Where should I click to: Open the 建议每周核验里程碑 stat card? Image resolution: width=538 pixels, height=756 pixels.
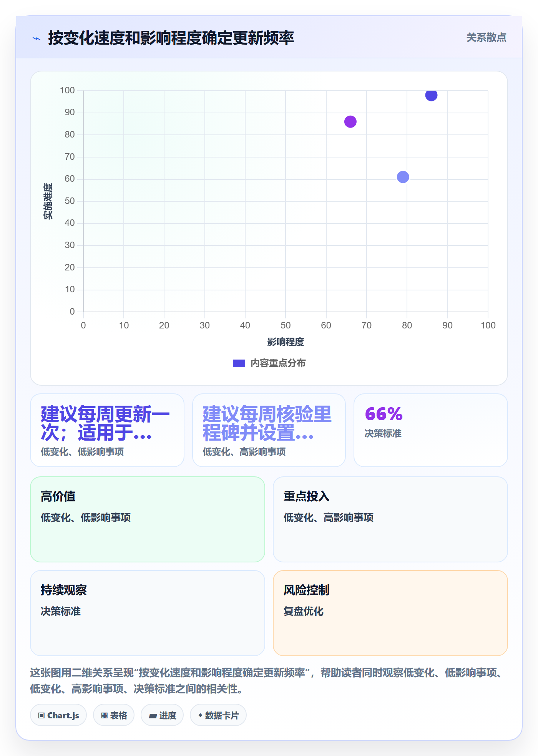coord(269,430)
